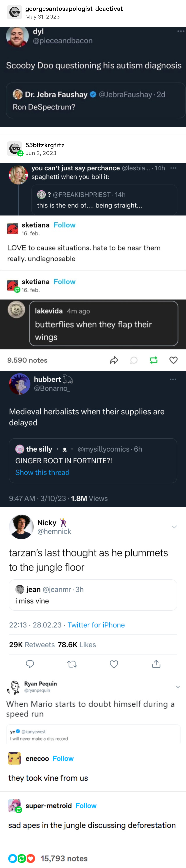Open the reply bubble beside 9.590 notes

134,360
